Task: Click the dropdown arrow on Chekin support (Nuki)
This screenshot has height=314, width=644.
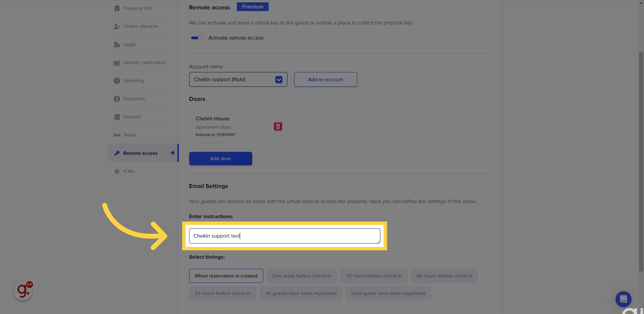Action: [279, 79]
